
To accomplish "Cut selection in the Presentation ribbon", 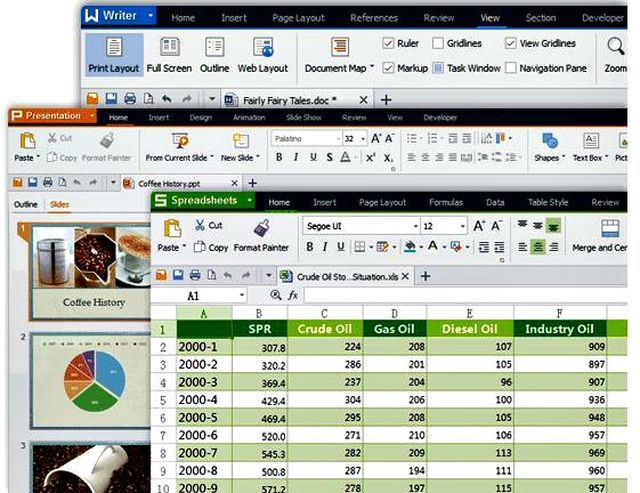I will click(x=60, y=138).
